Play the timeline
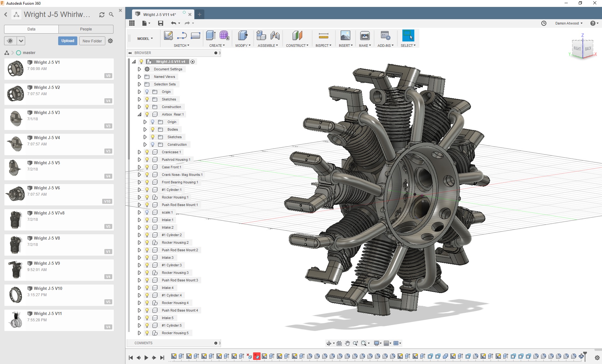 tap(146, 357)
